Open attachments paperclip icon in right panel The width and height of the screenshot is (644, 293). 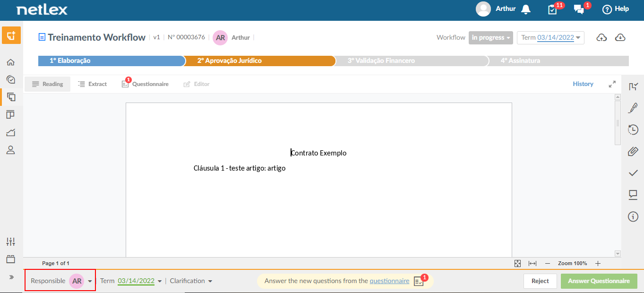pyautogui.click(x=633, y=151)
